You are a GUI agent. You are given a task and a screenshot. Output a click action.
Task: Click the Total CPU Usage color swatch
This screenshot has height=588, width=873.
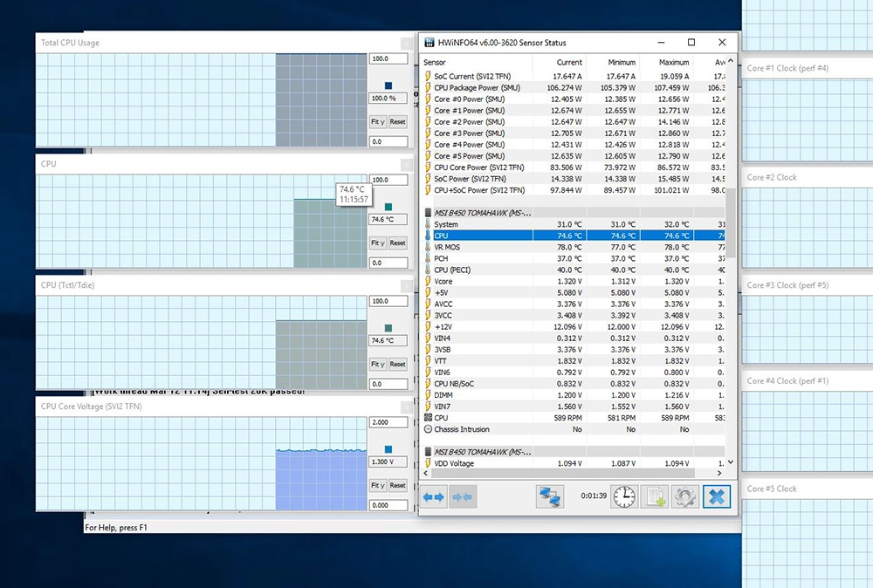[x=388, y=85]
